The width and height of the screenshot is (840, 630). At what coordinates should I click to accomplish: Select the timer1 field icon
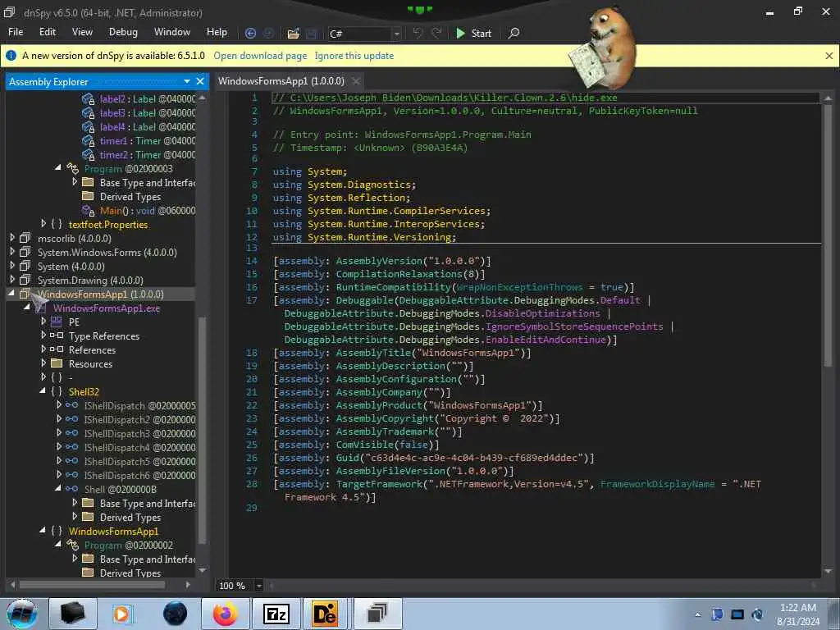[x=88, y=141]
